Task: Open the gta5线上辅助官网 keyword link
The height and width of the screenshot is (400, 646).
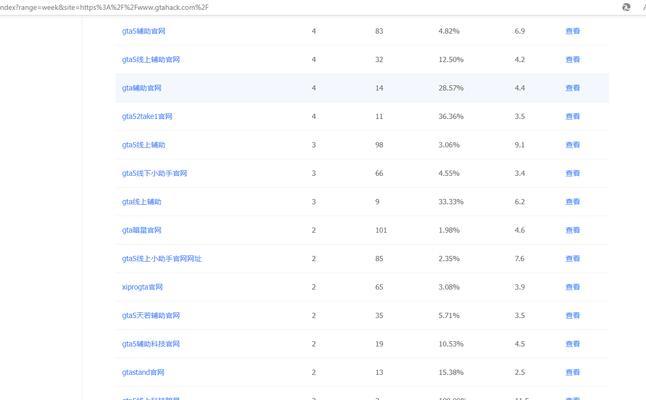Action: coord(151,59)
